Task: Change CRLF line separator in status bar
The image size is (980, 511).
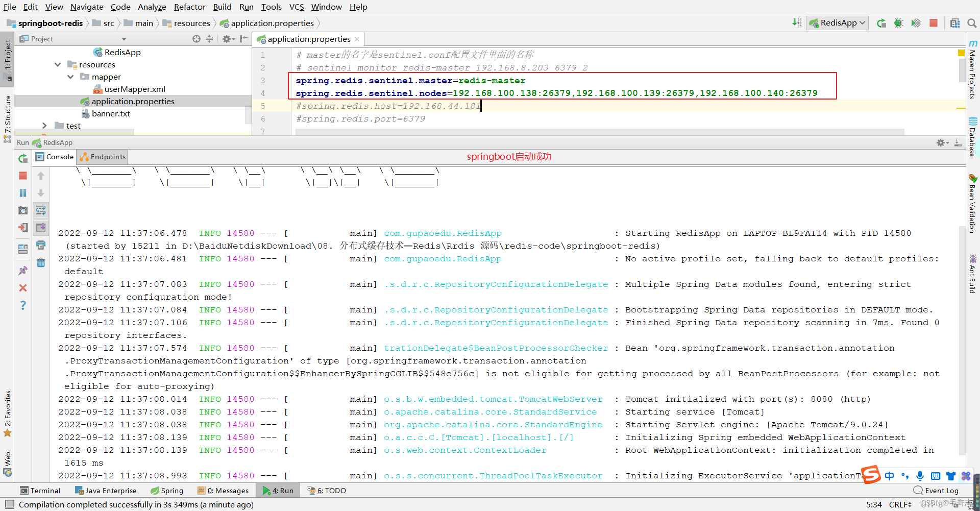Action: click(x=900, y=504)
